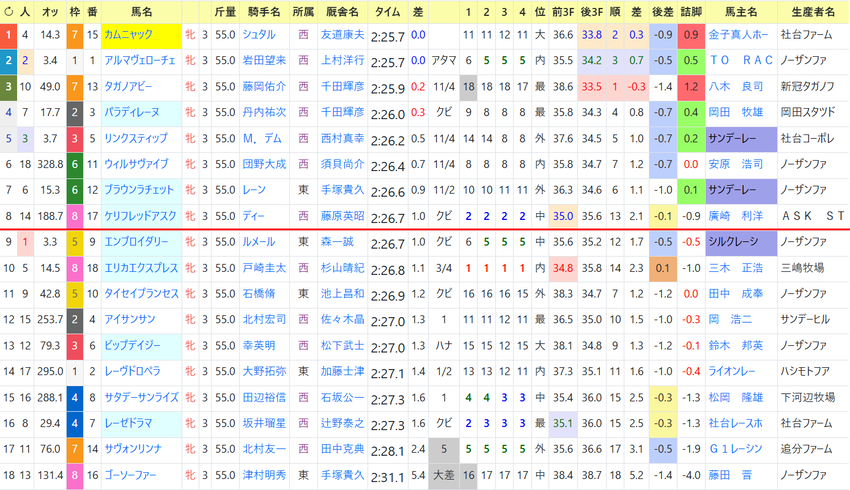Image resolution: width=850 pixels, height=490 pixels.
Task: Open horse サタデーサンライズ page
Action: pyautogui.click(x=141, y=397)
